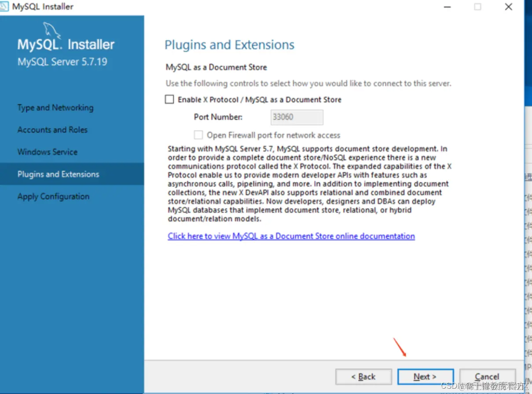
Task: Click the MySQL as a Document Store subtitle
Action: pyautogui.click(x=216, y=67)
